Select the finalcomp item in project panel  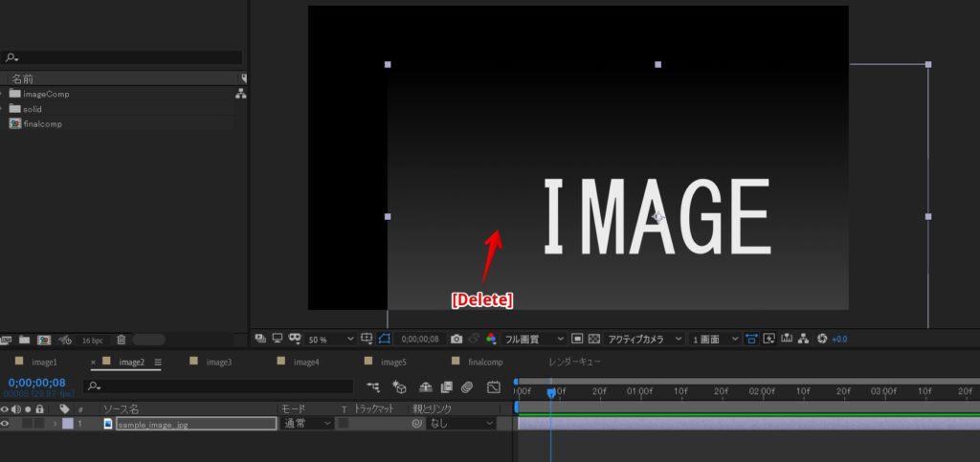tap(43, 123)
